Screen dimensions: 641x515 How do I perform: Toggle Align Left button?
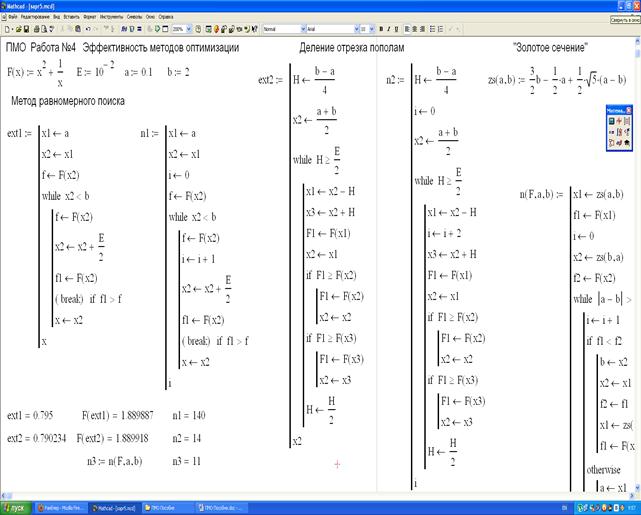407,29
